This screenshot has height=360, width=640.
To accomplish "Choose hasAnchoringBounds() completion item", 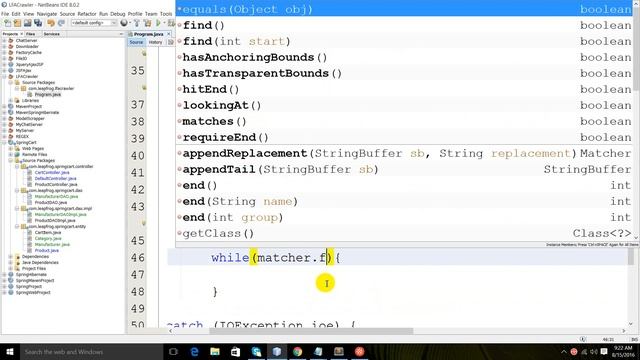I will coord(404,57).
